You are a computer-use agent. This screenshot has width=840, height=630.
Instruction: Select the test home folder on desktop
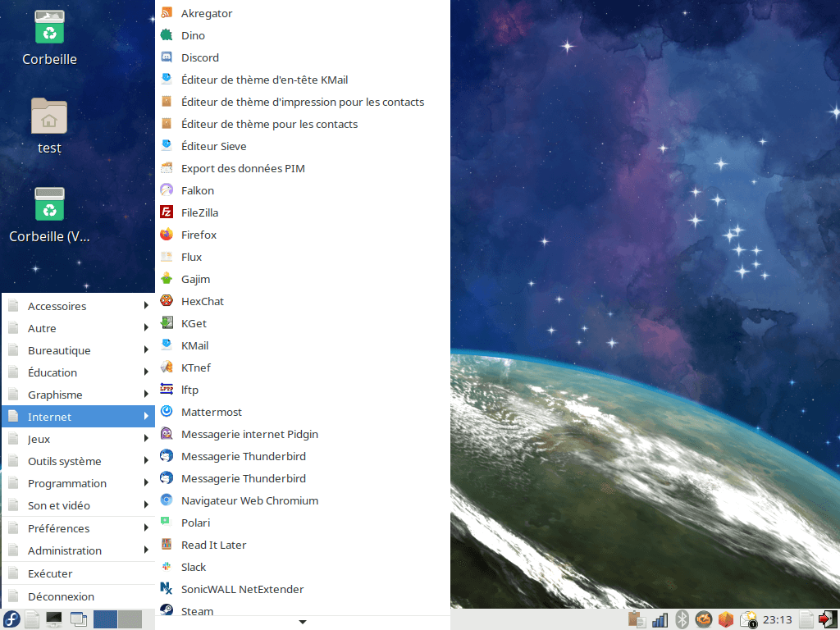point(49,126)
